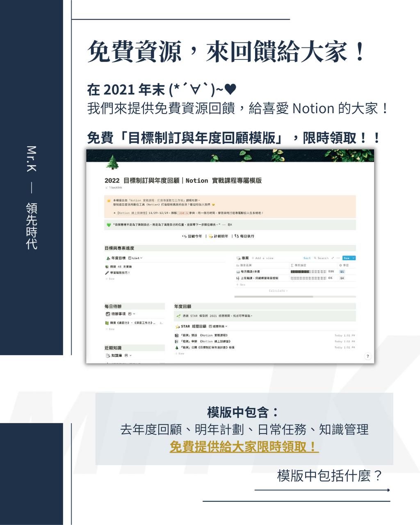This screenshot has height=525, width=420.
Task: Open the help question mark button
Action: (367, 356)
